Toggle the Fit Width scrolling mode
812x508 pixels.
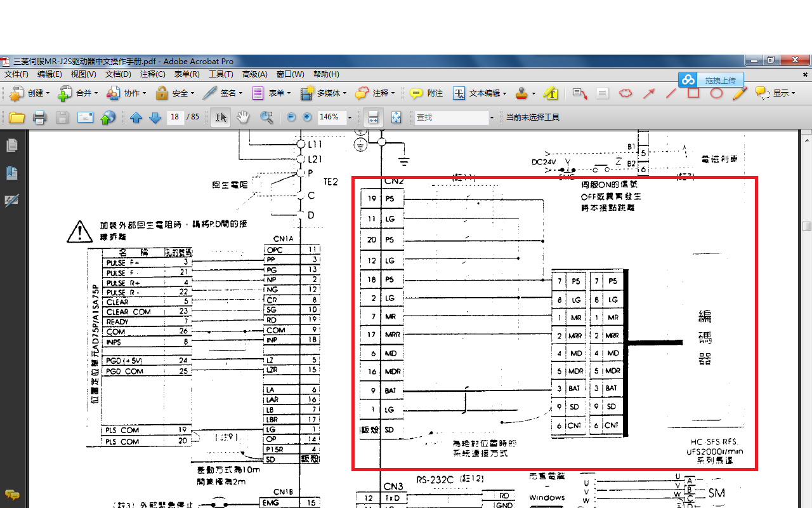point(374,117)
